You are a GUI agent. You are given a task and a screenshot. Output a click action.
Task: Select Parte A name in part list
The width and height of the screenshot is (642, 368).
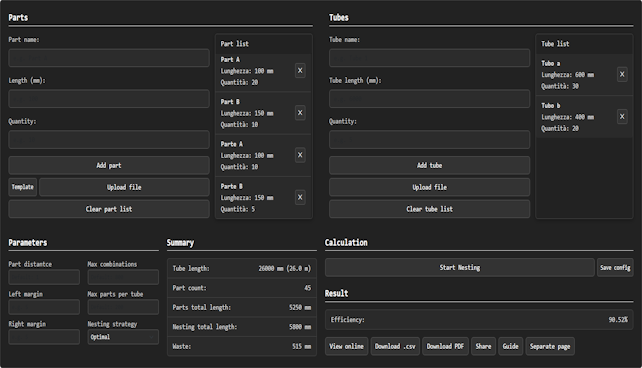click(232, 144)
